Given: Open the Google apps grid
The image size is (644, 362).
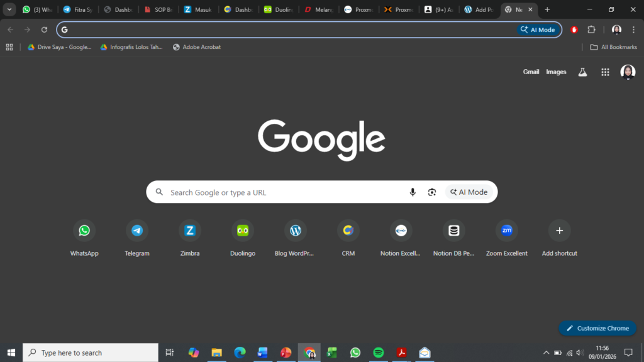Looking at the screenshot, I should 605,72.
